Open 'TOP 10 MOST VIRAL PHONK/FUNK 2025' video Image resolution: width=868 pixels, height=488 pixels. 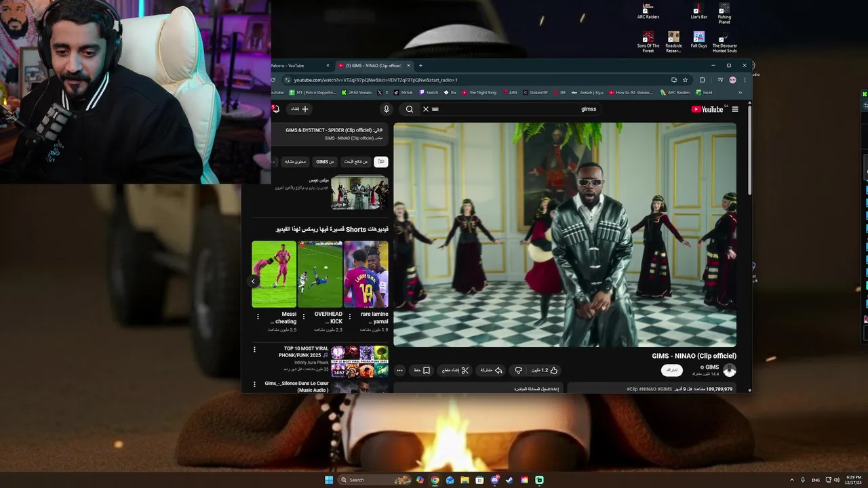click(359, 361)
